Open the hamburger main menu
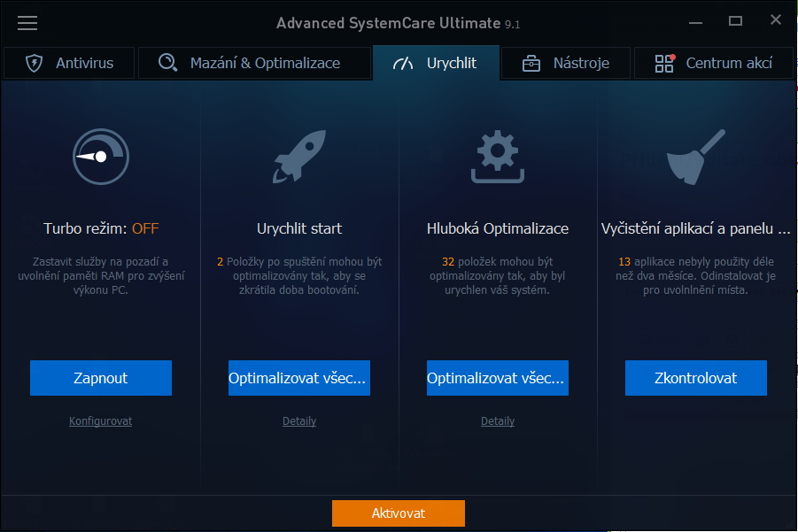 click(27, 22)
